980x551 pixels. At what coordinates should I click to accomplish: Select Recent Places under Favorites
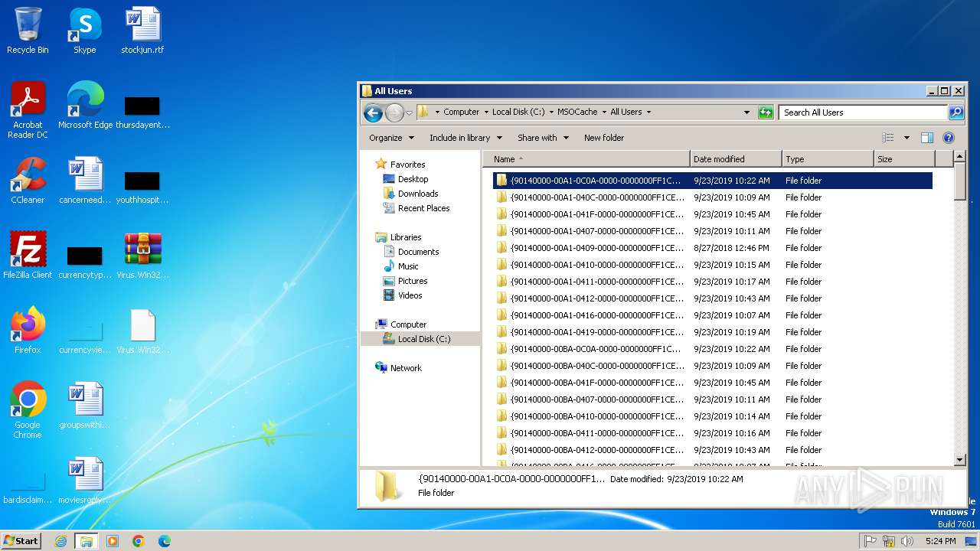[423, 208]
